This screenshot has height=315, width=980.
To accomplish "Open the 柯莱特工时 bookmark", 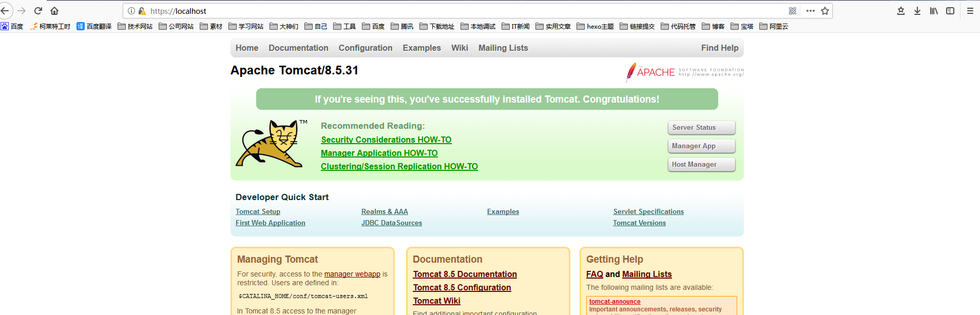I will [x=50, y=26].
